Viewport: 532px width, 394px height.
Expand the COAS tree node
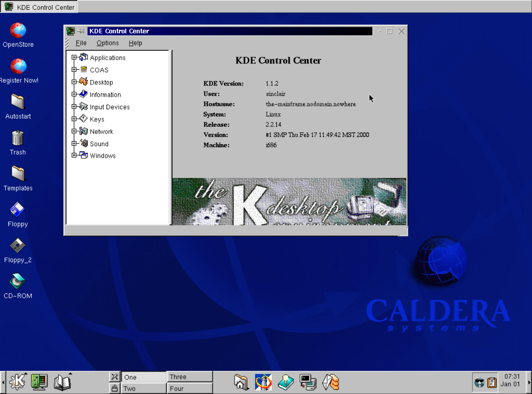pyautogui.click(x=74, y=70)
